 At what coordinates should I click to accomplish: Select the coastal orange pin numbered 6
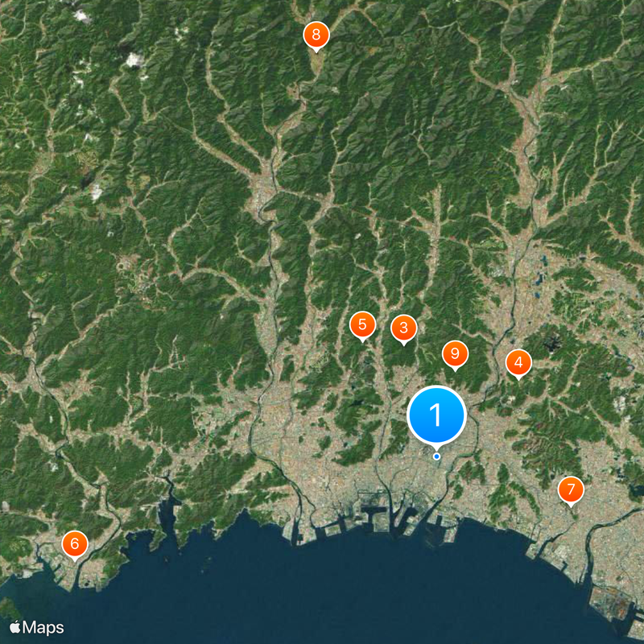coord(74,545)
